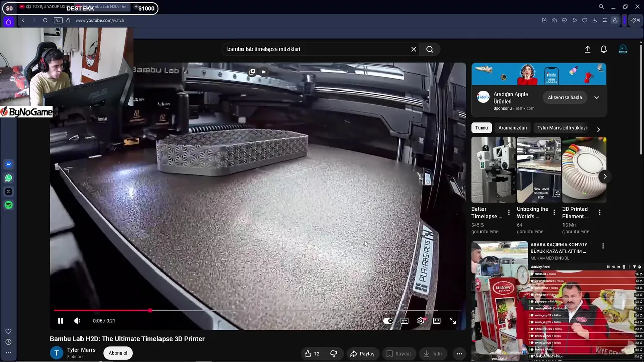Open Spotify in the browser sidebar

click(x=8, y=205)
